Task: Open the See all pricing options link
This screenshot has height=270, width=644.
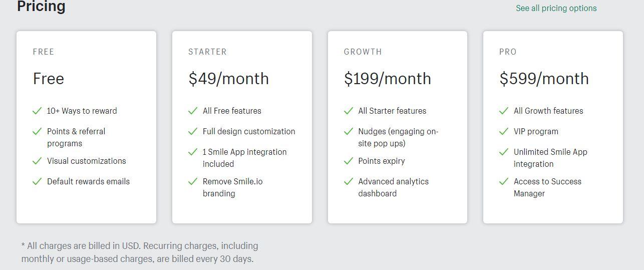Action: (x=556, y=8)
